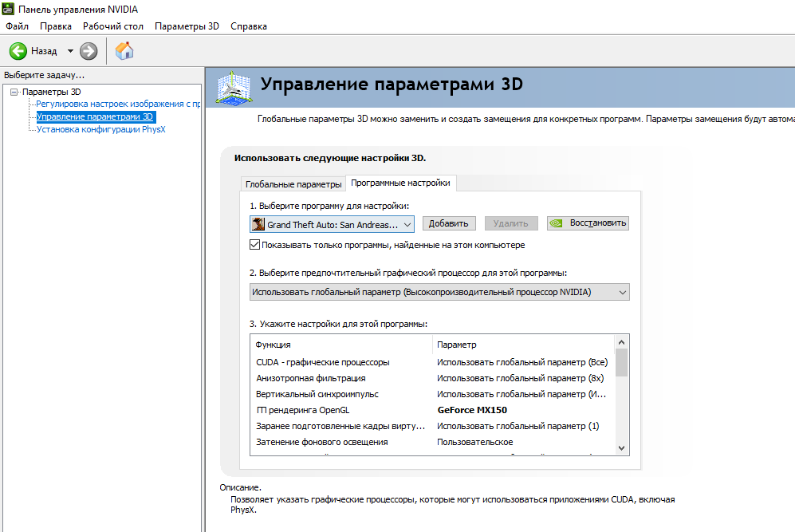Collapse the Параметры 3D tree node
This screenshot has height=532, width=795.
click(14, 92)
